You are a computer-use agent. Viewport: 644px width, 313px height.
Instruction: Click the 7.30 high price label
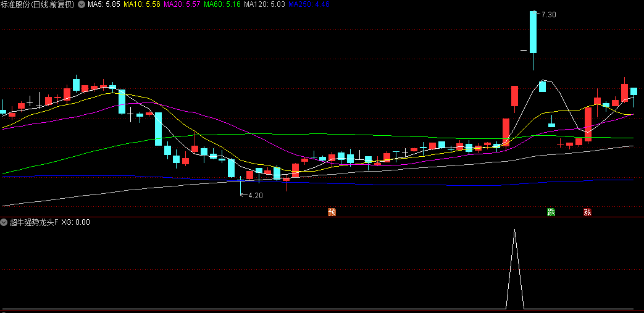tap(548, 15)
